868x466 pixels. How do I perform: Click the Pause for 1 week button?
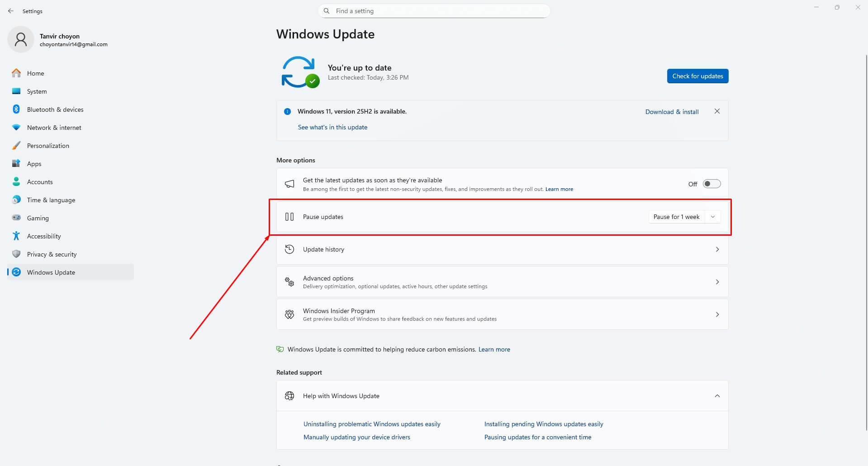pos(677,217)
